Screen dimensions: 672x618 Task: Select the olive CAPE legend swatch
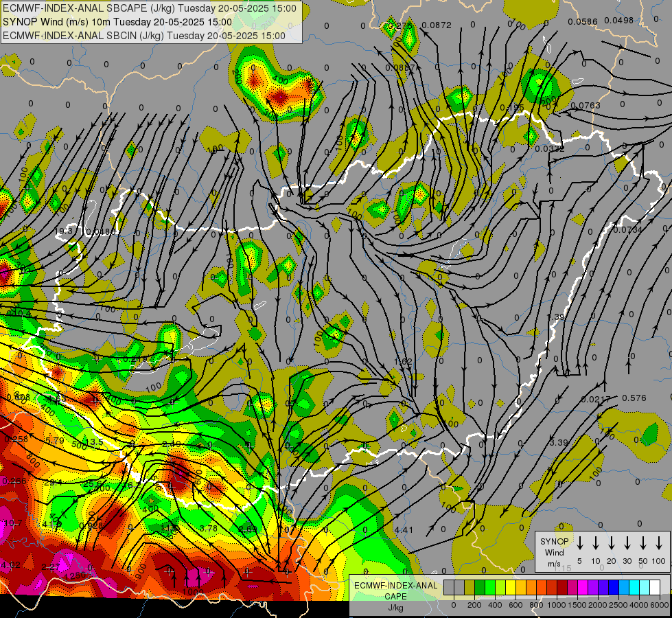470,588
